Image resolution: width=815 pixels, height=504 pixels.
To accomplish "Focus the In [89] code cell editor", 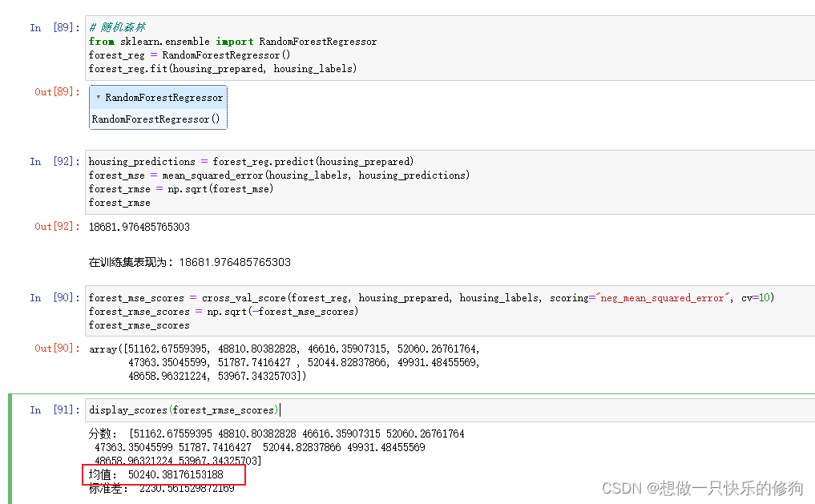I will pyautogui.click(x=450, y=48).
